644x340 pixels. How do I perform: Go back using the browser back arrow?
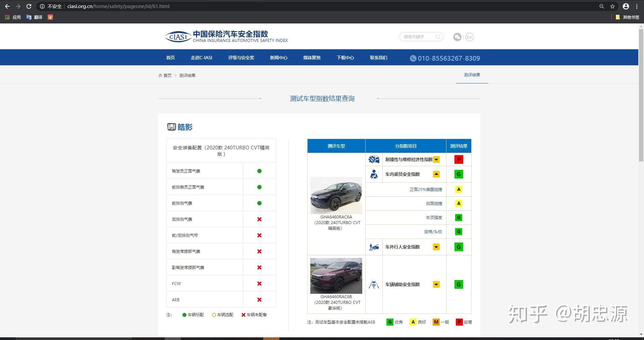coord(7,6)
